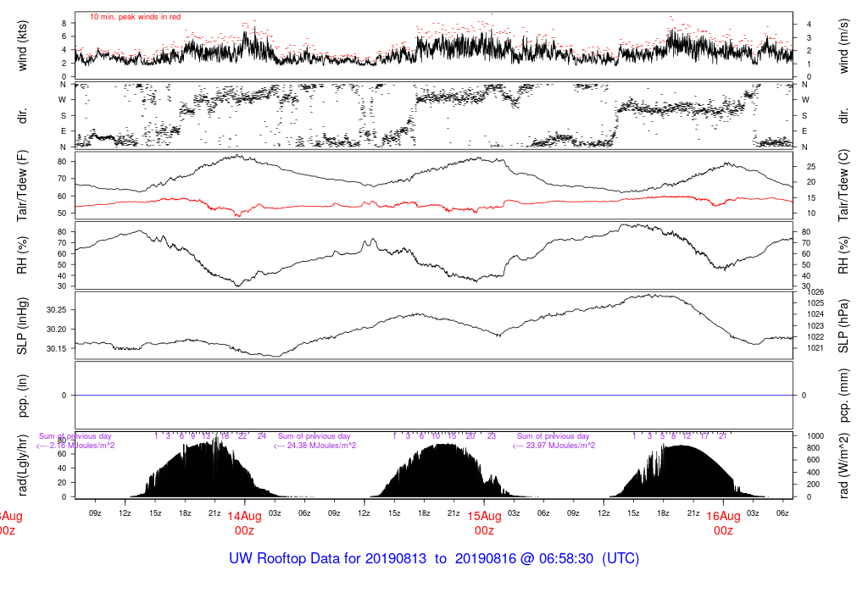Click the left 'dir.' axis label
868x593 pixels.
tap(22, 116)
